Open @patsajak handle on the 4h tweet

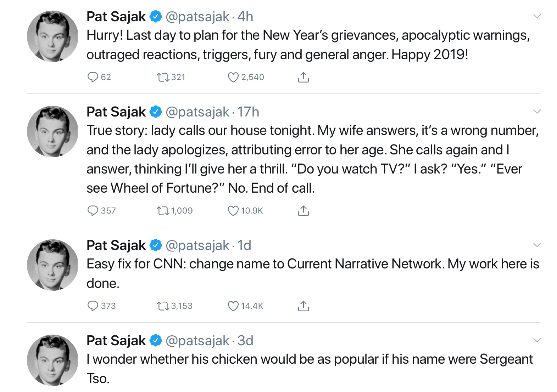pyautogui.click(x=197, y=17)
